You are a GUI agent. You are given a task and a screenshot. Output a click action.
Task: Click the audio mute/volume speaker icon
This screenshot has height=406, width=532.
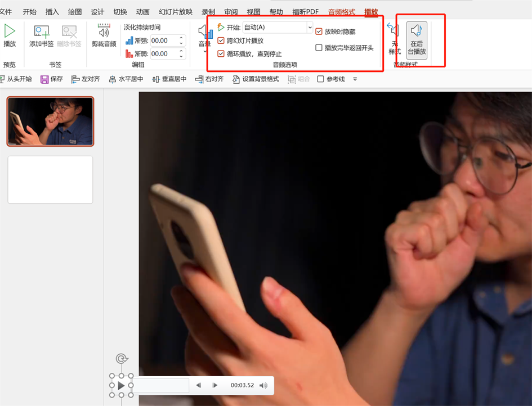click(x=263, y=385)
